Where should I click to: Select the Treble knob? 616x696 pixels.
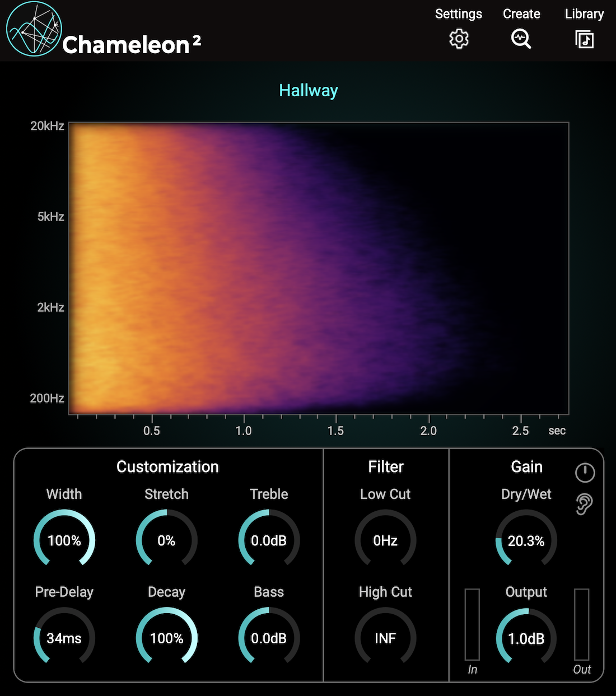coord(269,540)
